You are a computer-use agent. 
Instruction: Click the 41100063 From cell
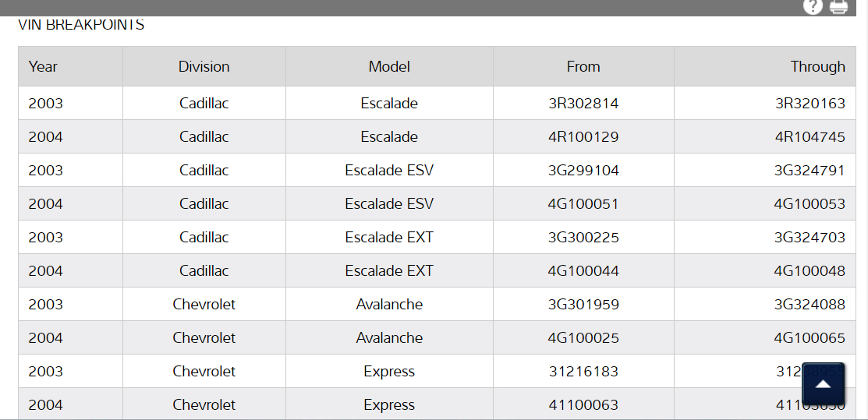click(x=583, y=404)
